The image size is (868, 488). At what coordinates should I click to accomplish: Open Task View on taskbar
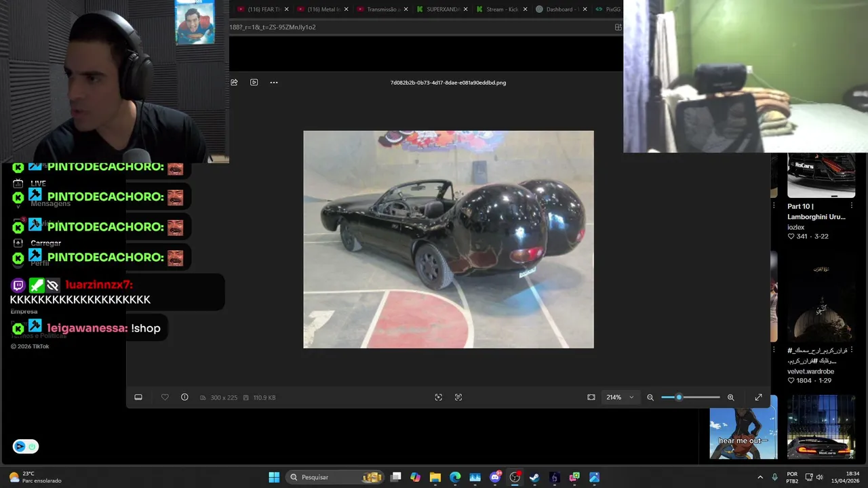[396, 477]
